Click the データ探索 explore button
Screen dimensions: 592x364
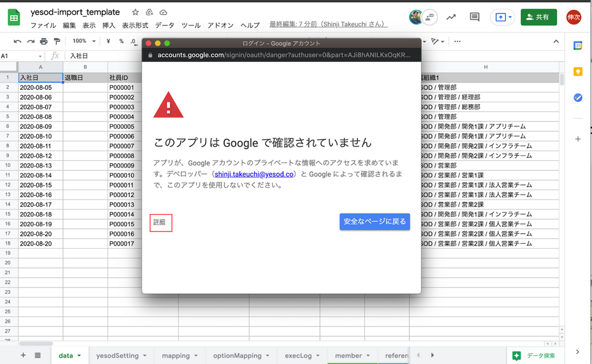pyautogui.click(x=535, y=355)
